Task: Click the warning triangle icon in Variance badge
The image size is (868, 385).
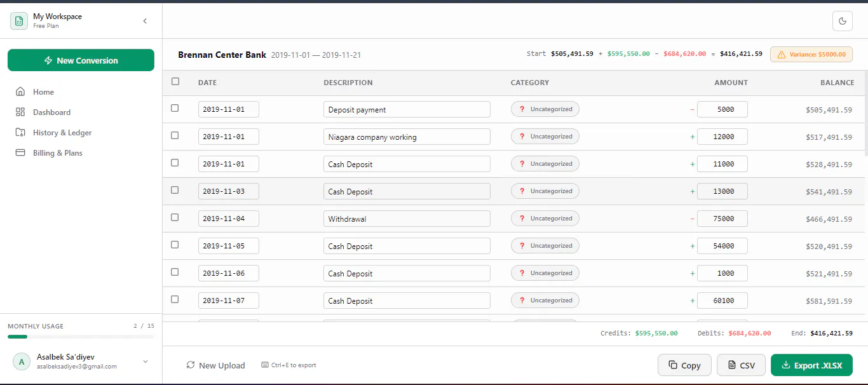Action: click(x=782, y=55)
